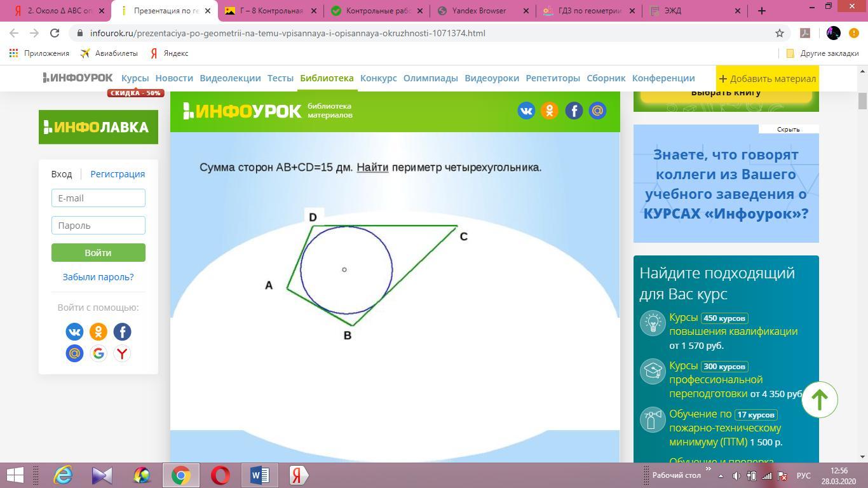Click the Добавить материал button

click(x=768, y=78)
